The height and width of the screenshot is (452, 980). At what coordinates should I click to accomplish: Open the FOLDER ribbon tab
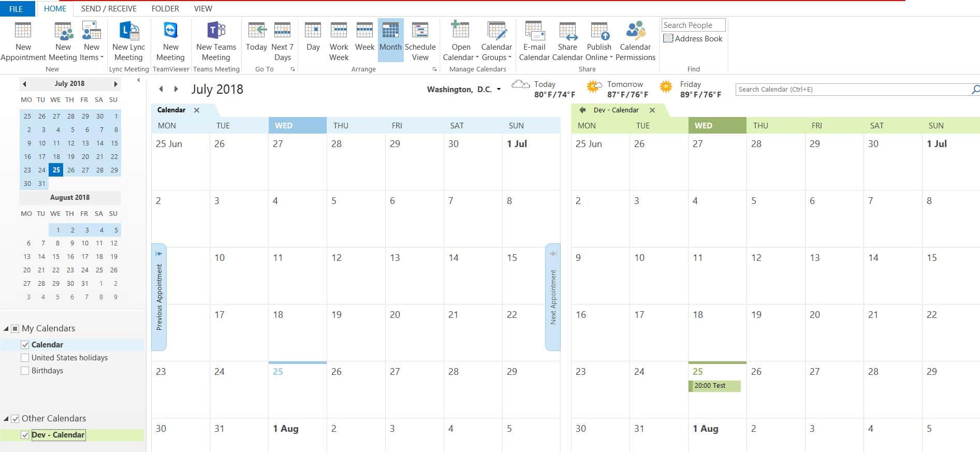coord(165,9)
